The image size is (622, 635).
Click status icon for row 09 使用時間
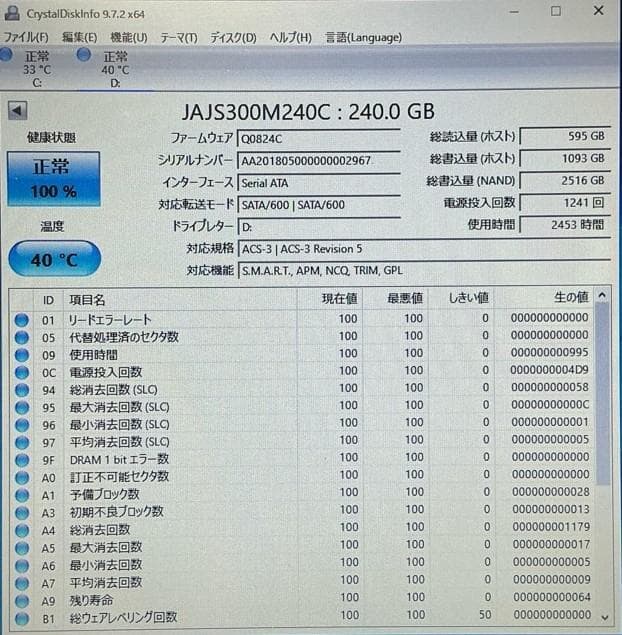pos(21,355)
